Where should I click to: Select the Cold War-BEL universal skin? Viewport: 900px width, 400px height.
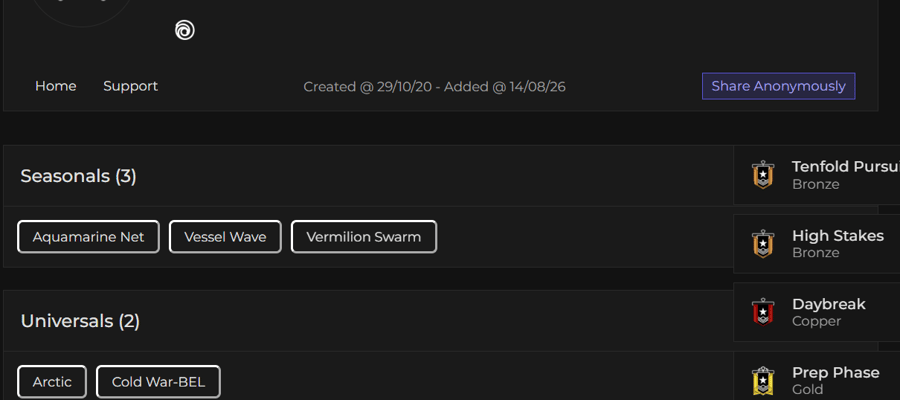pos(158,382)
